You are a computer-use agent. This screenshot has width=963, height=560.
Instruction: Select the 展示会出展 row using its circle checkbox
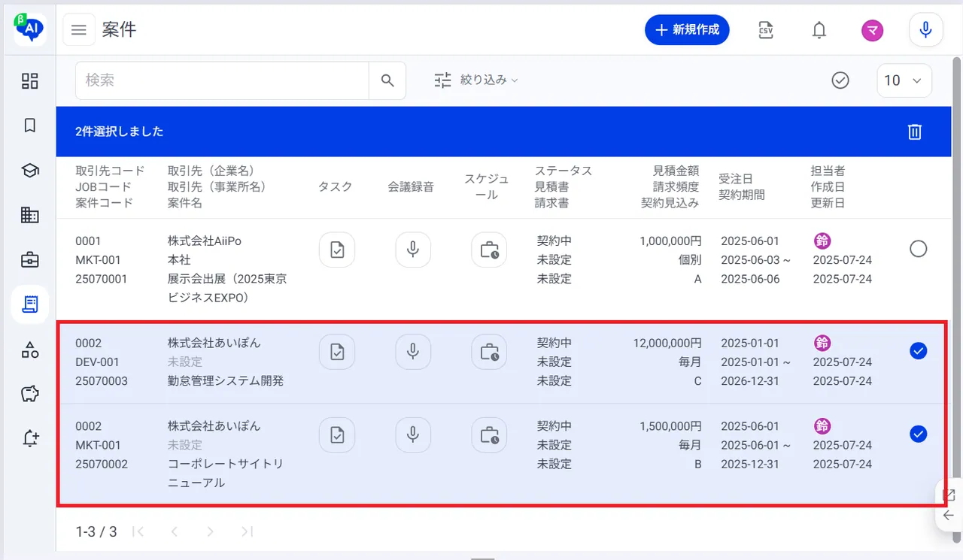click(918, 249)
